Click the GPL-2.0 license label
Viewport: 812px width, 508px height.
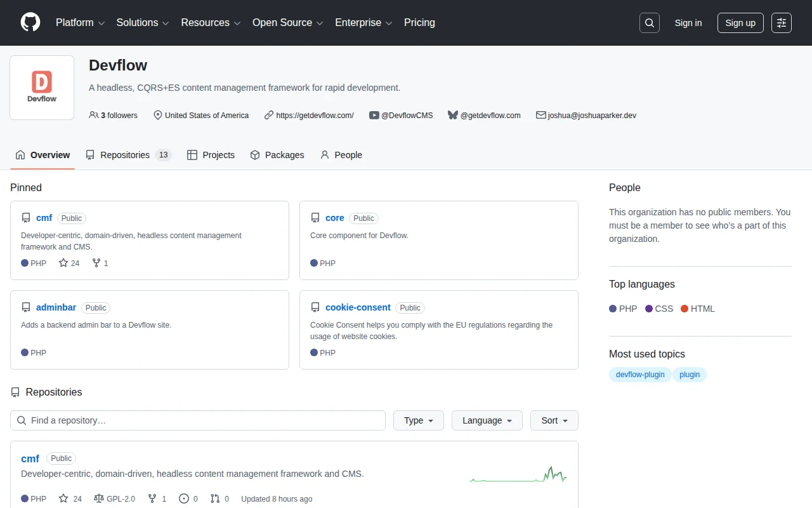(x=121, y=499)
